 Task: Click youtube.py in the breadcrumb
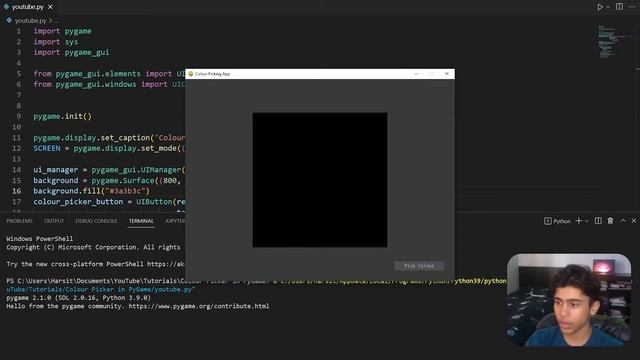(31, 20)
